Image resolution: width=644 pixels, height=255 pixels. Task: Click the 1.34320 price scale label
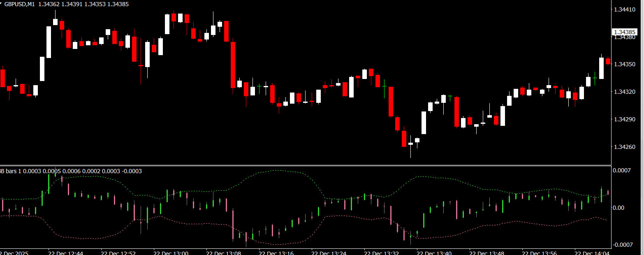point(625,92)
